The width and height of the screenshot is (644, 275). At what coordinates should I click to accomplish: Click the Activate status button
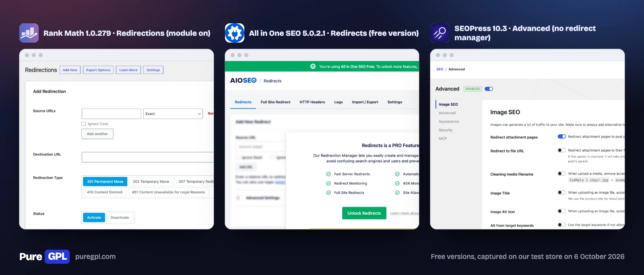pos(94,218)
